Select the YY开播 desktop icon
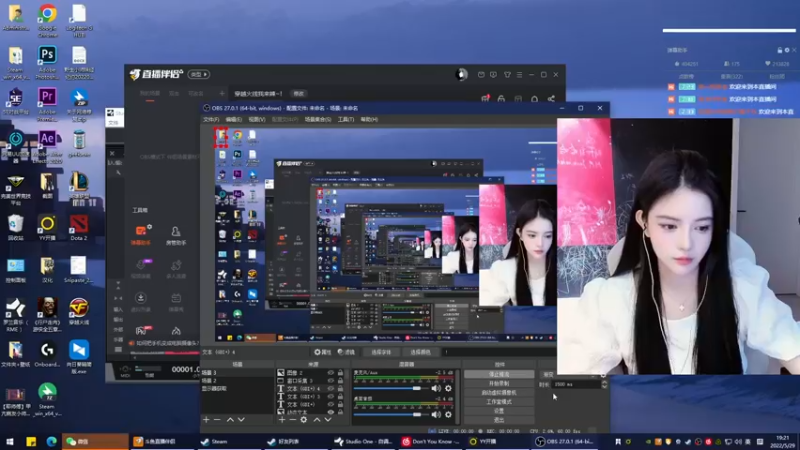 tap(47, 228)
